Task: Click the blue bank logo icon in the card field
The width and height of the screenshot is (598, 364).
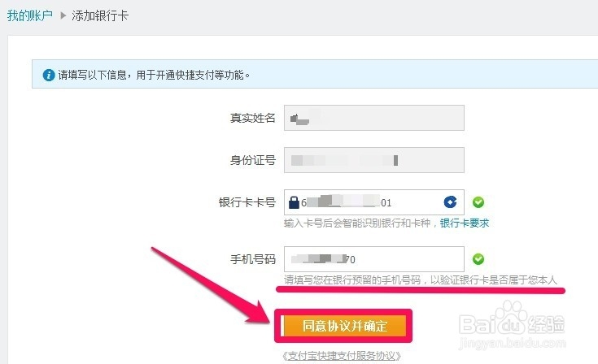Action: (x=451, y=201)
